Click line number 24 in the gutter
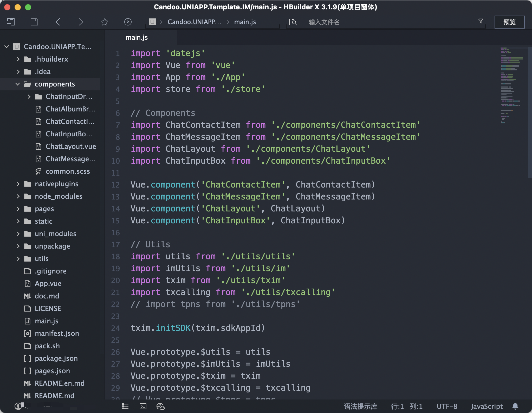 coord(115,328)
